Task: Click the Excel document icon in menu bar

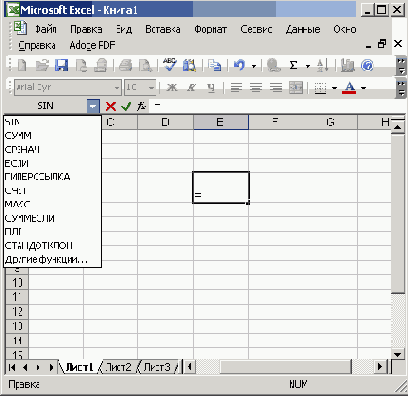Action: (x=20, y=28)
